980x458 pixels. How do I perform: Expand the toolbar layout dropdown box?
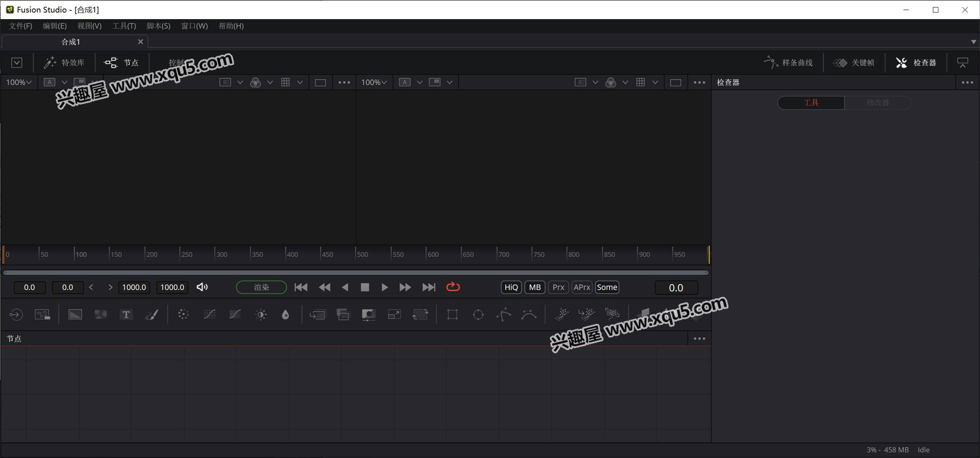17,63
